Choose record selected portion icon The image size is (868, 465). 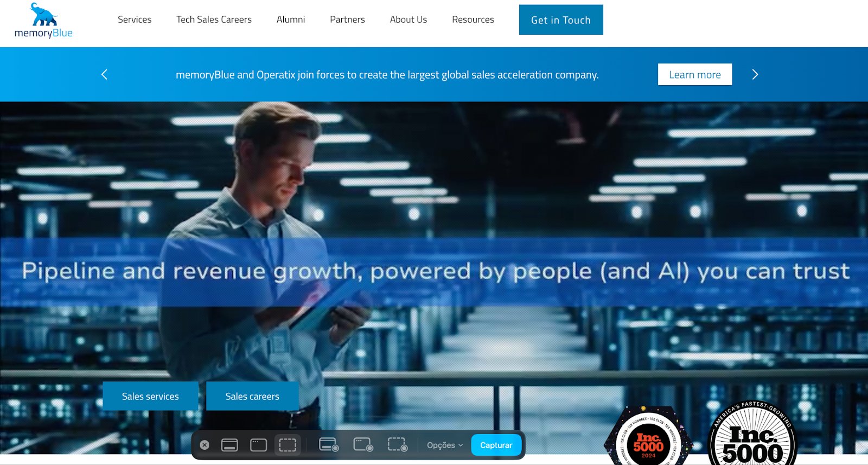397,445
